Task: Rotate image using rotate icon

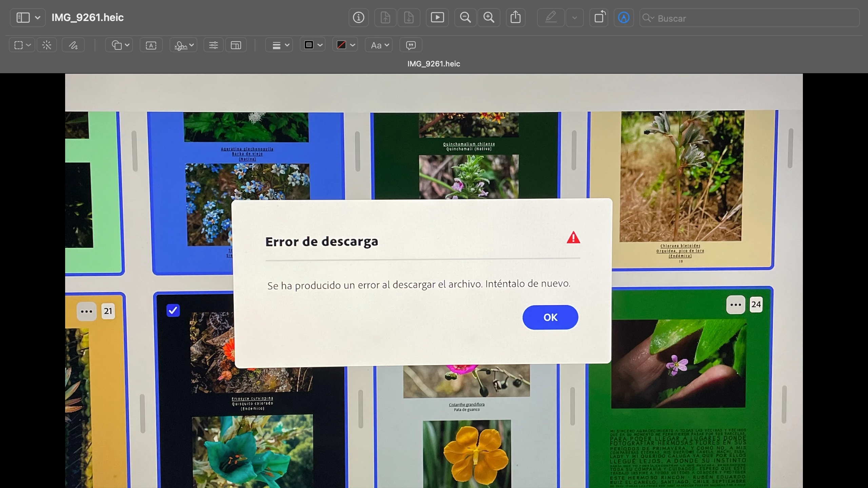Action: tap(599, 17)
